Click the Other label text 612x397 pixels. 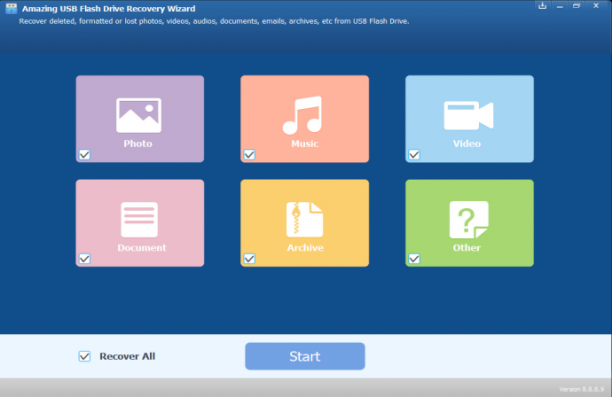pyautogui.click(x=467, y=247)
